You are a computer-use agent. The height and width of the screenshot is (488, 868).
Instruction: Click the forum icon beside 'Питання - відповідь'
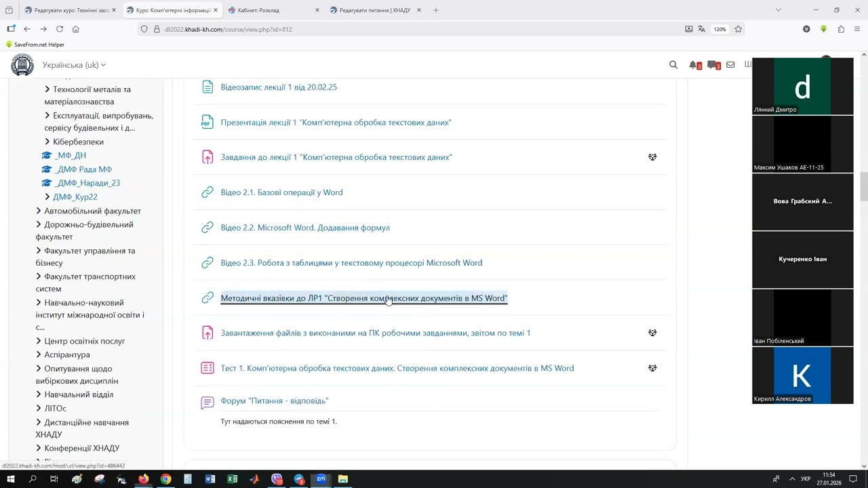coord(208,402)
